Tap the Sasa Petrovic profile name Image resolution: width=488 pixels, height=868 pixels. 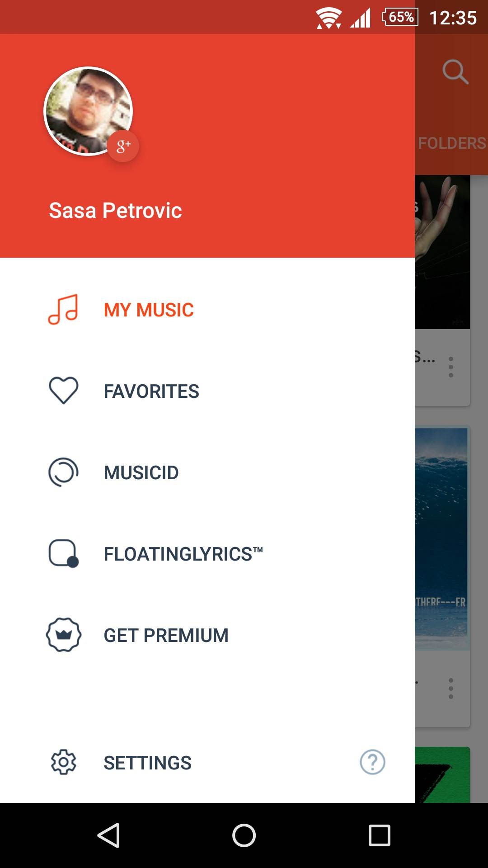[x=115, y=211]
